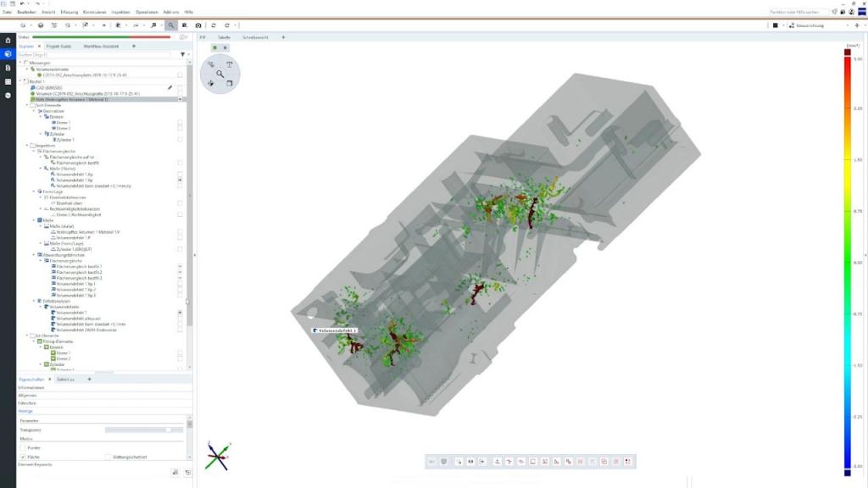Click the red zone of the color legend scale
The width and height of the screenshot is (868, 488).
tap(846, 59)
